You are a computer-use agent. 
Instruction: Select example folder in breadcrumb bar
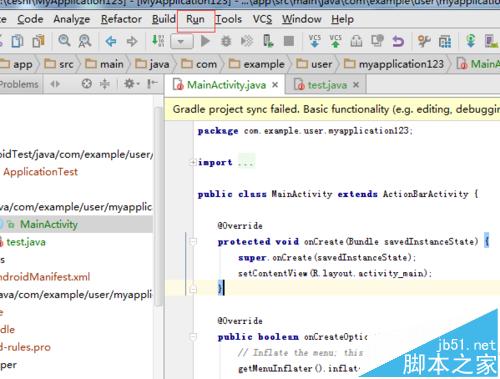pyautogui.click(x=257, y=64)
